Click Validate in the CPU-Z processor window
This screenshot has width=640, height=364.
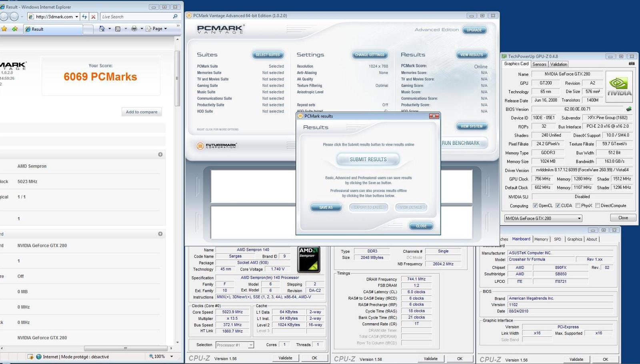pos(285,358)
